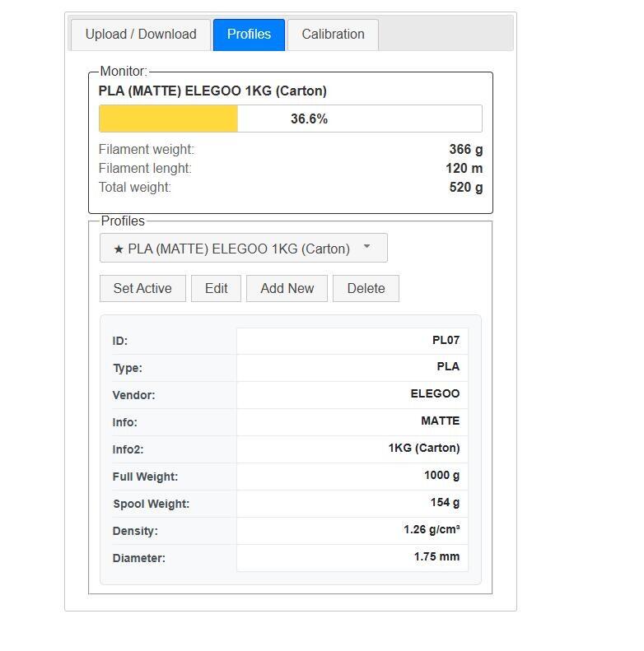Click the 36.6% filament progress bar
Screen dimensions: 644x651
click(290, 119)
